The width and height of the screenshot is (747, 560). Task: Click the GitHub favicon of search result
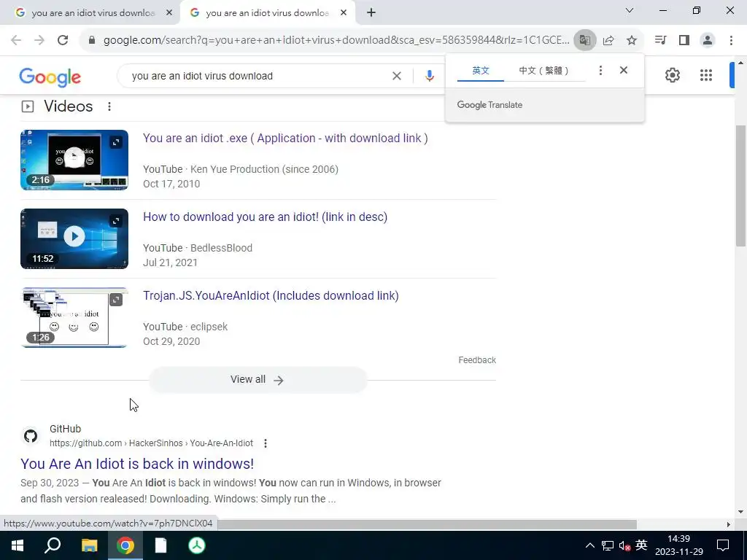click(x=31, y=436)
